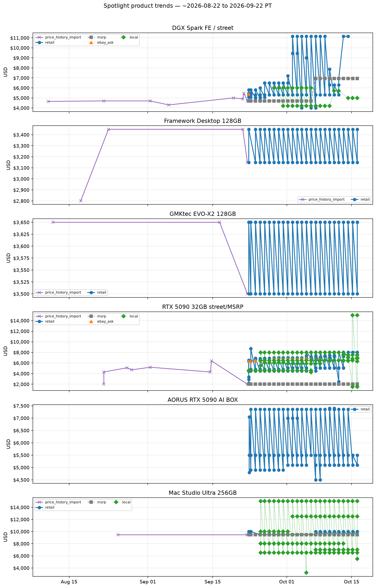Click the 'DGX Spark FE / street' chart title

[x=203, y=28]
